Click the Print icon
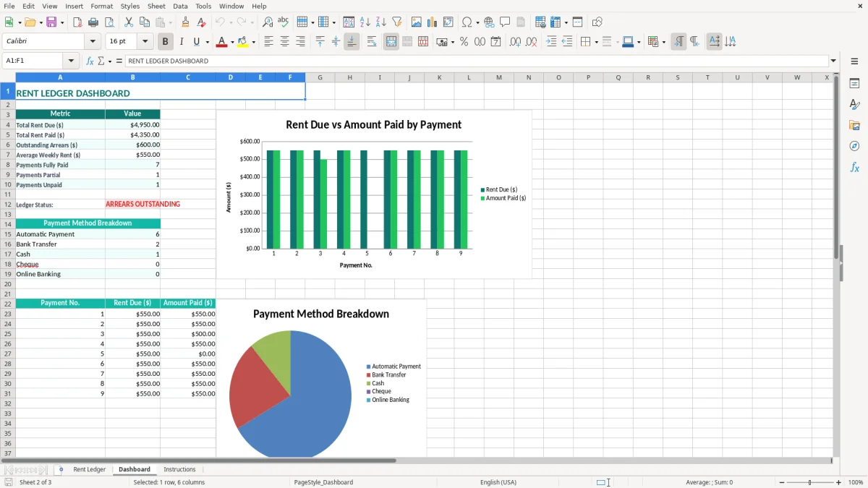 [x=93, y=22]
